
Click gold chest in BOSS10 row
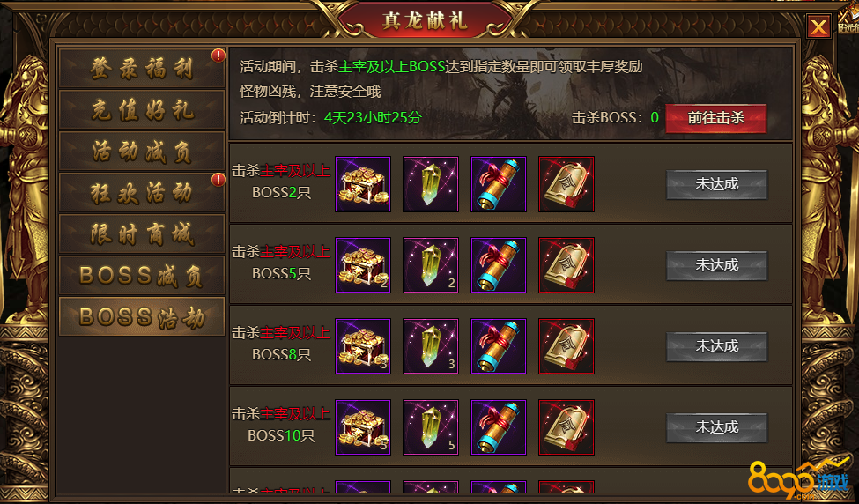[x=363, y=427]
